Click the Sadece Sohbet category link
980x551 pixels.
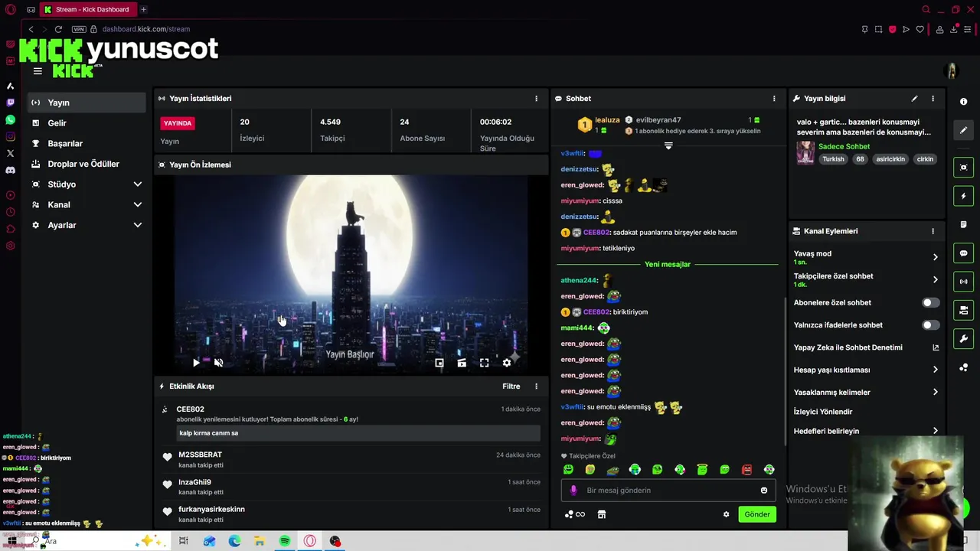tap(844, 146)
